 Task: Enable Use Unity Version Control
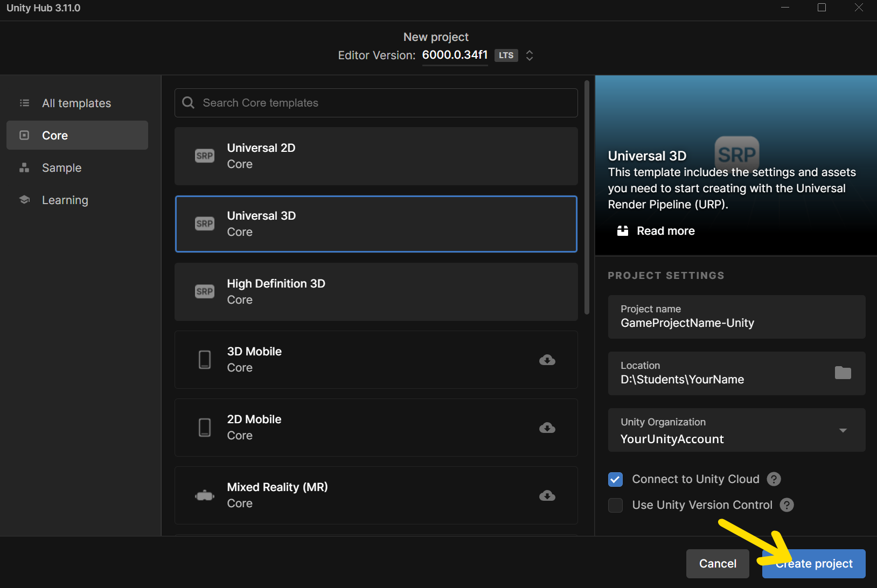615,505
